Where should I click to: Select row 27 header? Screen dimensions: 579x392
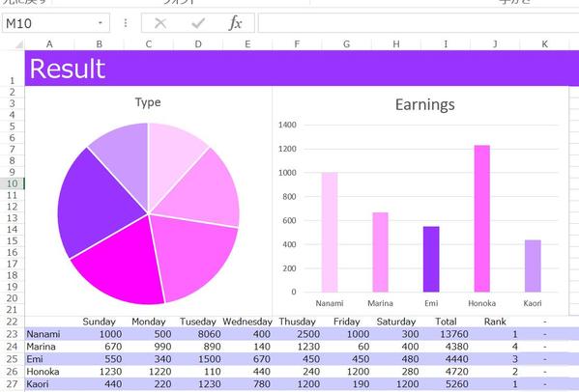coord(13,384)
